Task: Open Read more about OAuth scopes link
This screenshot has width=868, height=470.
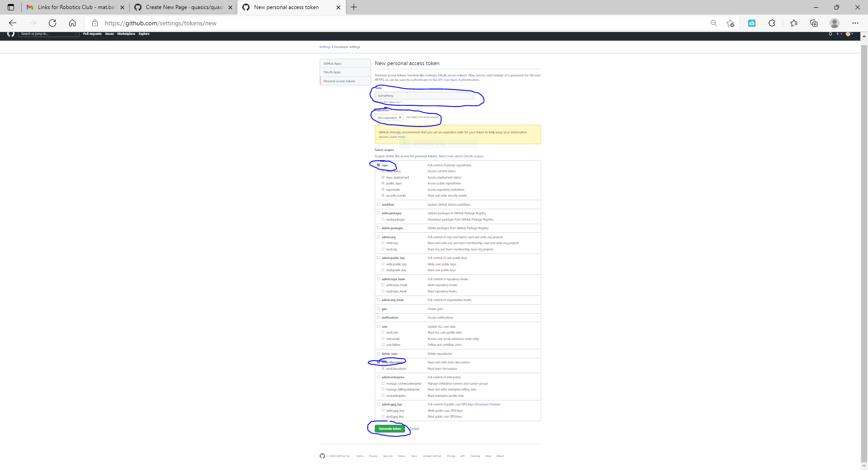Action: 461,156
